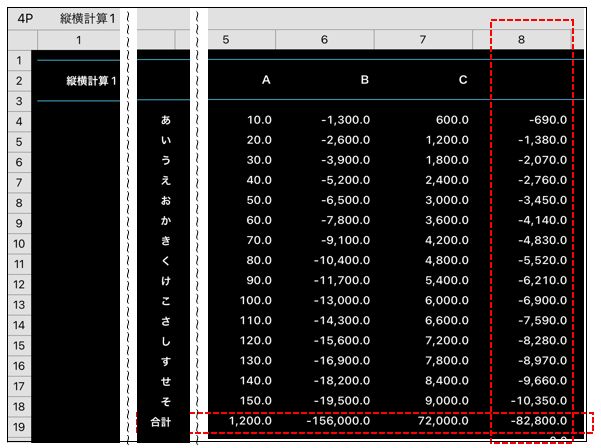
Task: Select the row label あ cell
Action: click(x=165, y=120)
